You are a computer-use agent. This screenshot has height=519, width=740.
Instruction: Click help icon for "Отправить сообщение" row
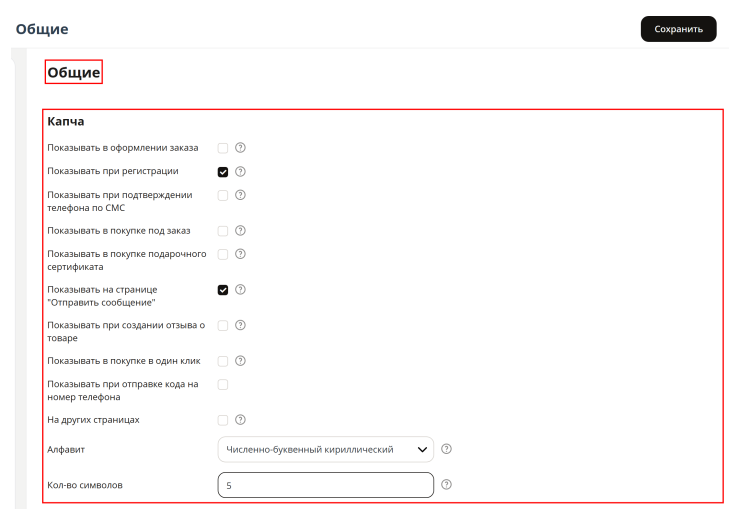(240, 289)
